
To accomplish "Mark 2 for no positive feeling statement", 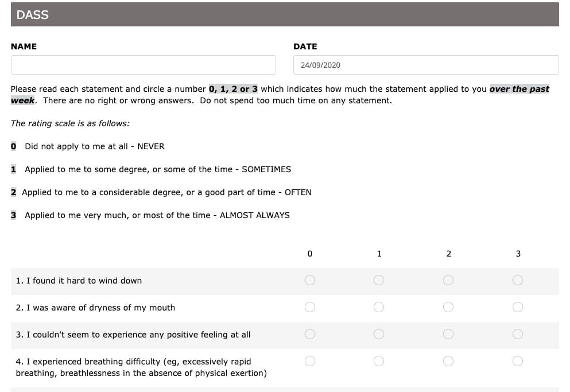I will [448, 334].
